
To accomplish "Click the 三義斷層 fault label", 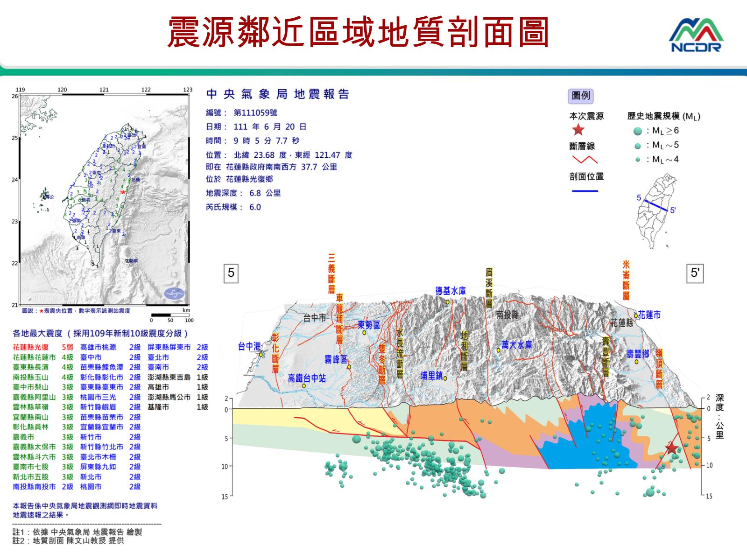I will click(x=331, y=273).
